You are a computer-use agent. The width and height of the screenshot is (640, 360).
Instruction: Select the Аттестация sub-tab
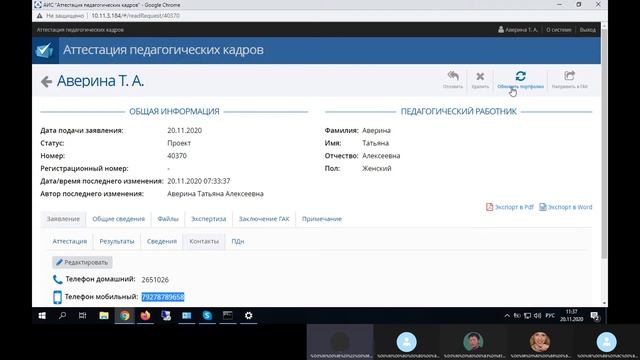[x=70, y=241]
